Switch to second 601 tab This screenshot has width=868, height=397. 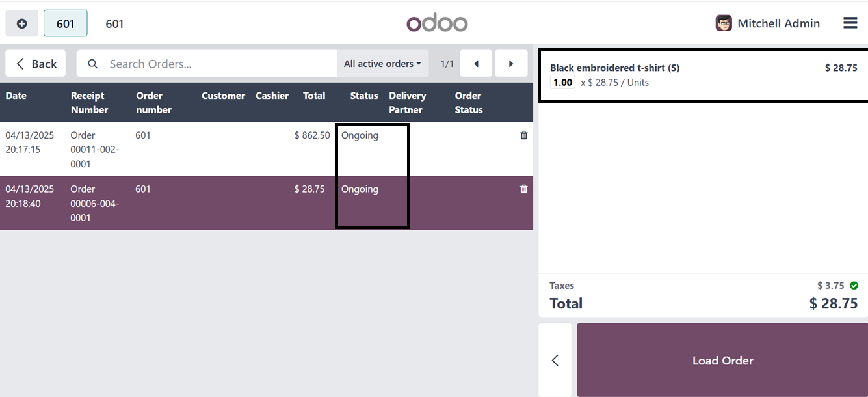coord(114,23)
